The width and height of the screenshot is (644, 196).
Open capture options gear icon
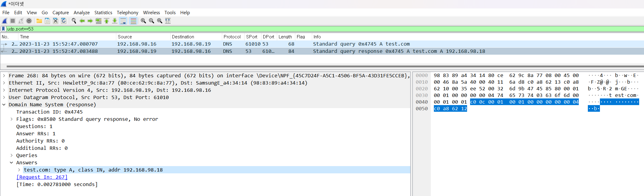tap(29, 21)
